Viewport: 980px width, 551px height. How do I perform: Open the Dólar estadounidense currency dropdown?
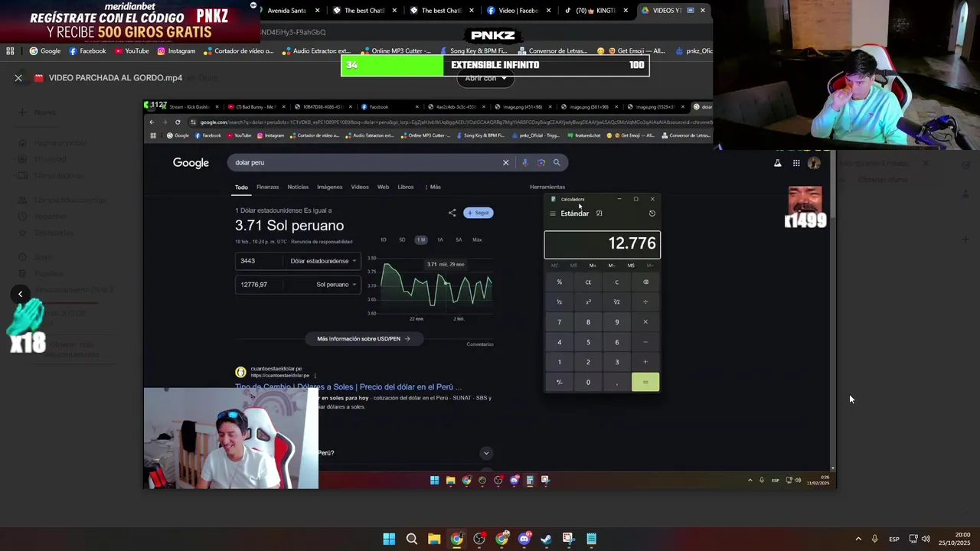pos(323,261)
